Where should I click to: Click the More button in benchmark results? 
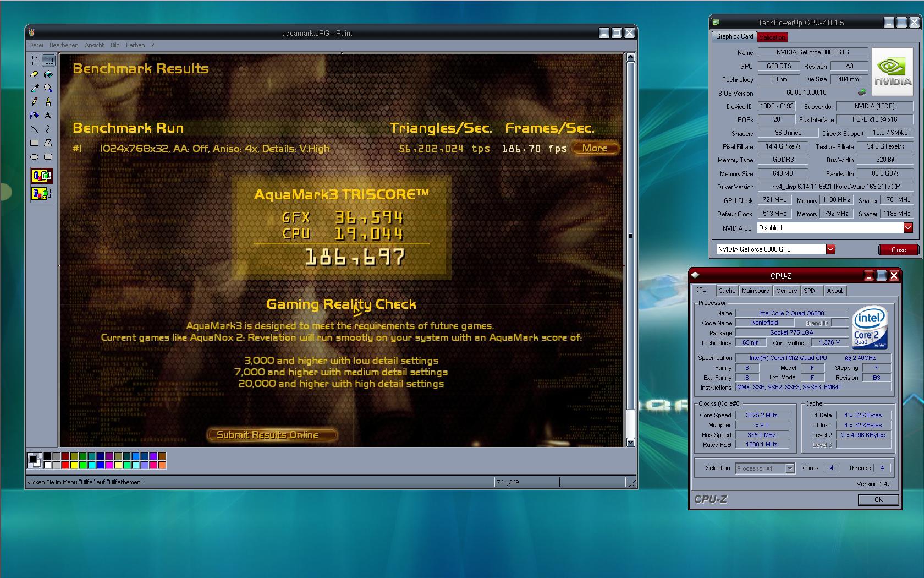(595, 148)
